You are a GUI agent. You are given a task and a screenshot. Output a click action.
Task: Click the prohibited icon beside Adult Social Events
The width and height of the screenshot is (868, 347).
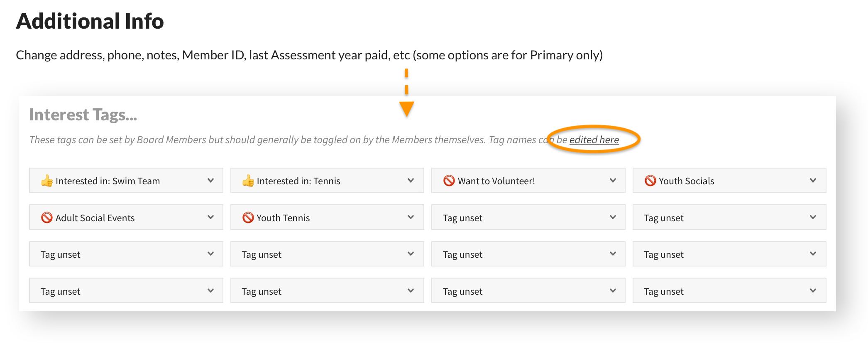tap(47, 217)
